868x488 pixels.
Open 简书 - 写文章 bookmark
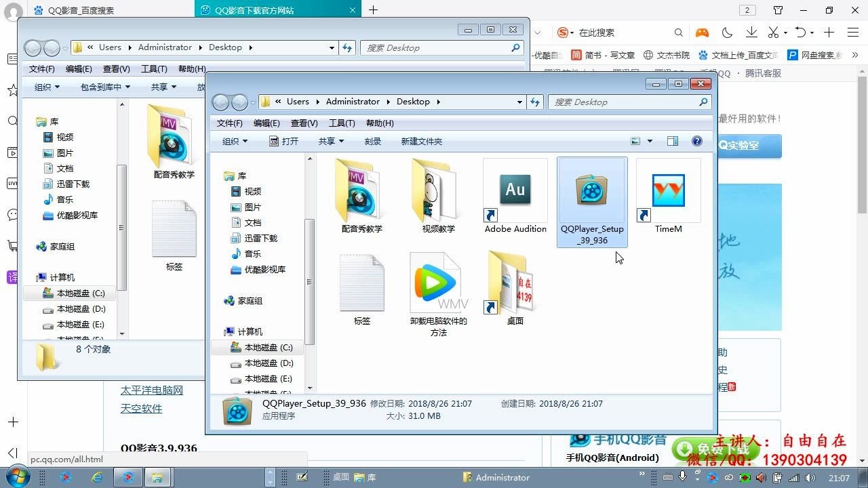point(602,55)
